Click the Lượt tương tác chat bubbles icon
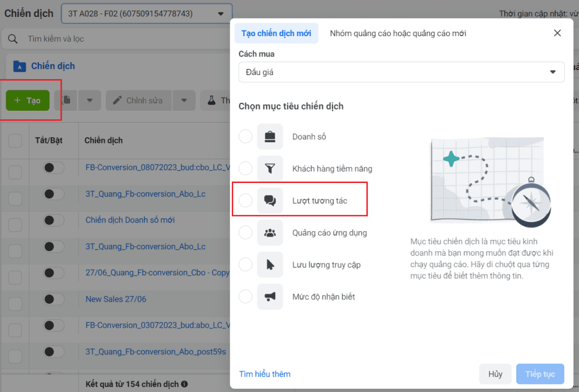Image resolution: width=579 pixels, height=392 pixels. [x=270, y=201]
